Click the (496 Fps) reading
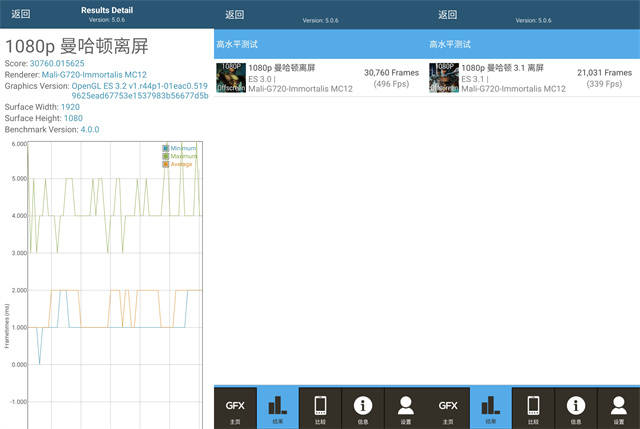Screen dimensions: 640x429 (391, 84)
